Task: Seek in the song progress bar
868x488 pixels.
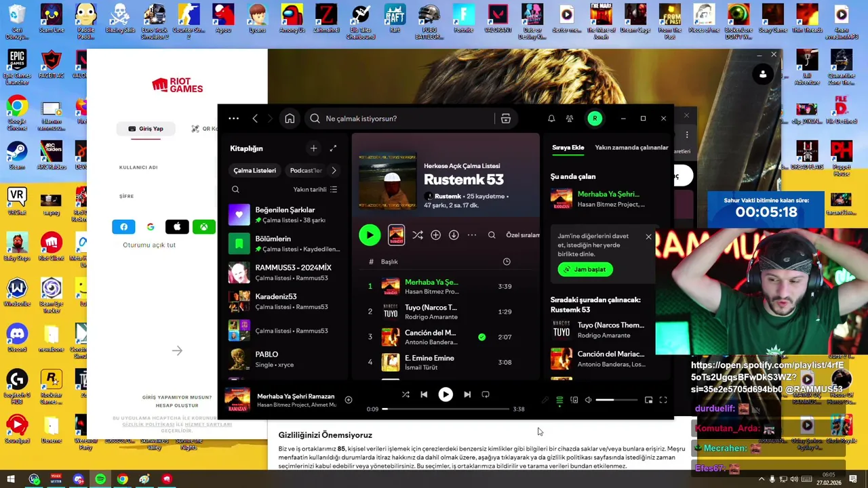Action: click(446, 409)
